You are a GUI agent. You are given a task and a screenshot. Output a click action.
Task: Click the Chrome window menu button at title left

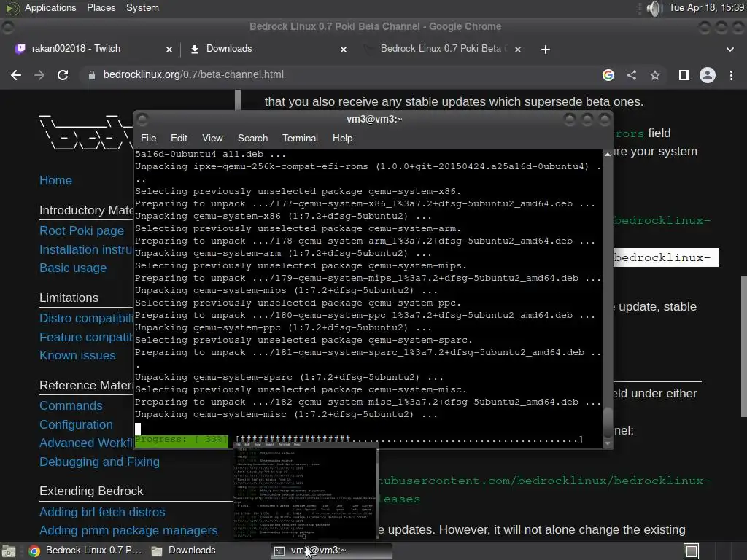point(7,28)
